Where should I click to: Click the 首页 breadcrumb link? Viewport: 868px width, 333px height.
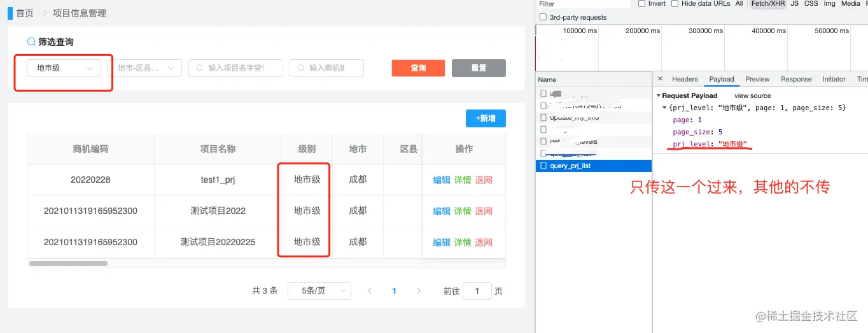[25, 13]
